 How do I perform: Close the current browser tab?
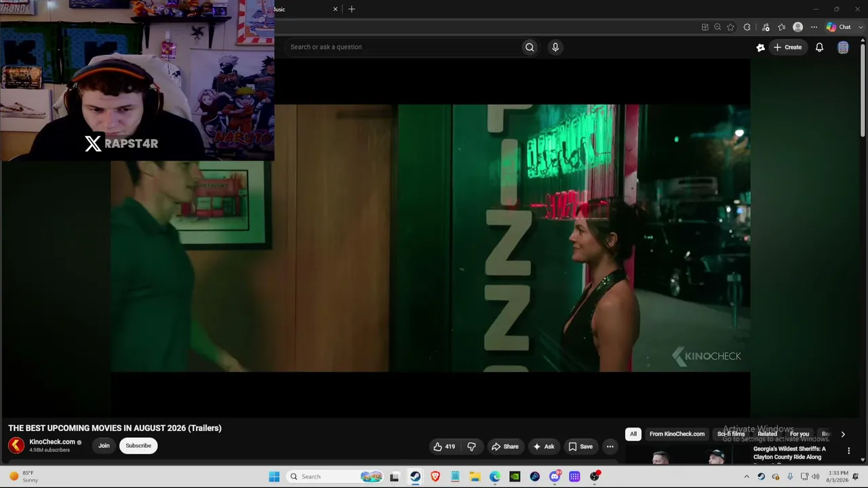click(335, 9)
